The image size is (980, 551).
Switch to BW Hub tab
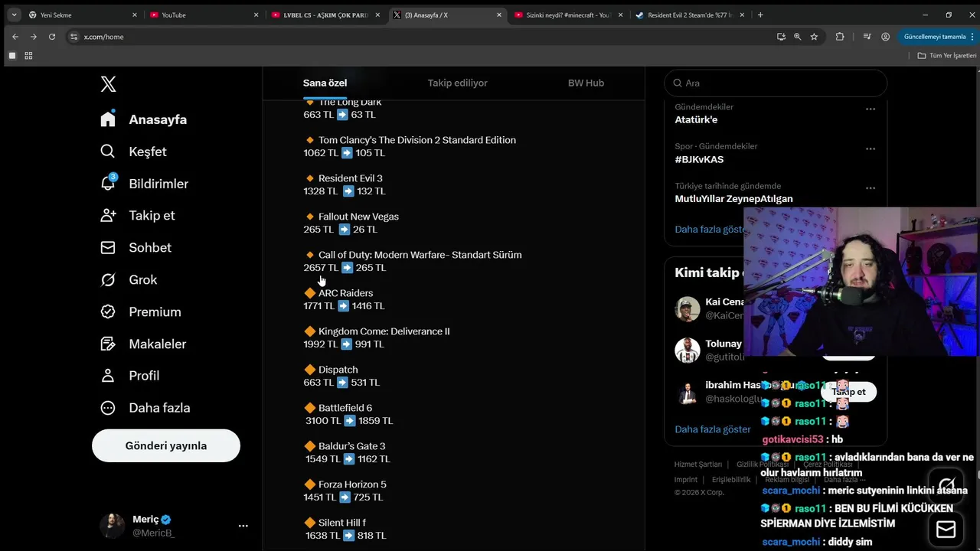pyautogui.click(x=586, y=83)
